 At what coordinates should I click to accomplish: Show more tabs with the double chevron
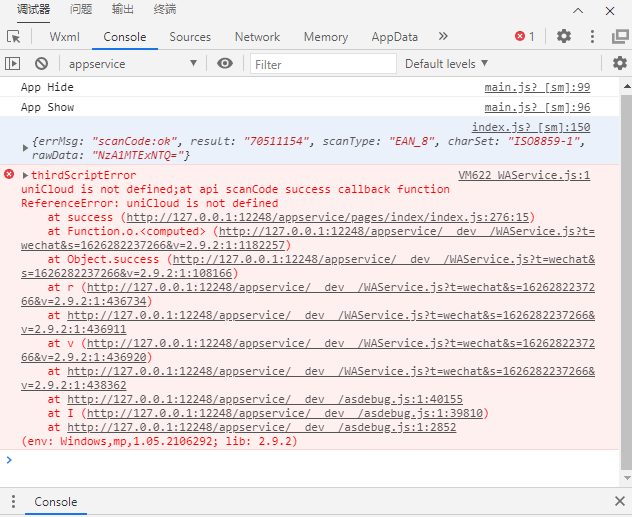point(443,37)
